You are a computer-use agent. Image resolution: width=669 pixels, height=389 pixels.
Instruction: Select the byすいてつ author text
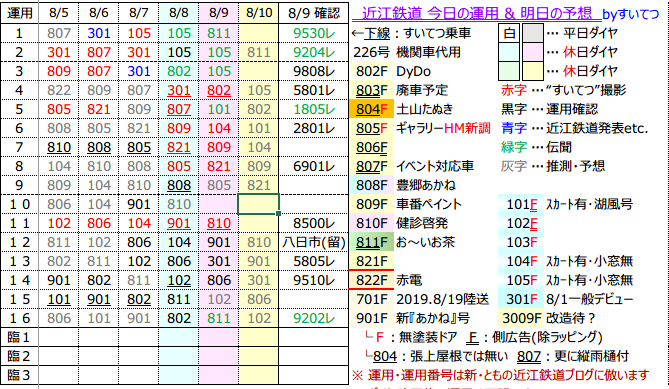631,14
